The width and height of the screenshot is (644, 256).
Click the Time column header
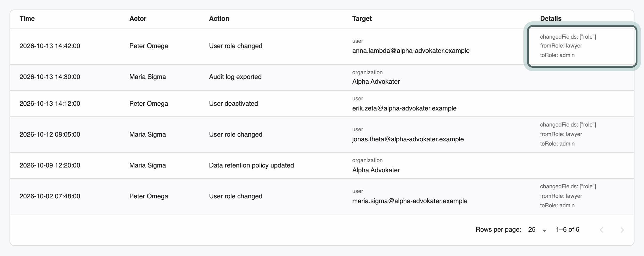tap(27, 18)
